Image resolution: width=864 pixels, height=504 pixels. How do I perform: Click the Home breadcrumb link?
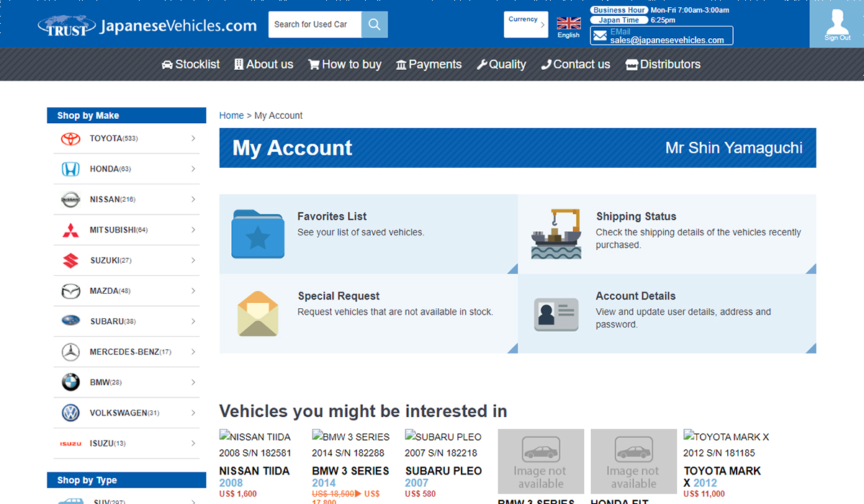tap(231, 115)
